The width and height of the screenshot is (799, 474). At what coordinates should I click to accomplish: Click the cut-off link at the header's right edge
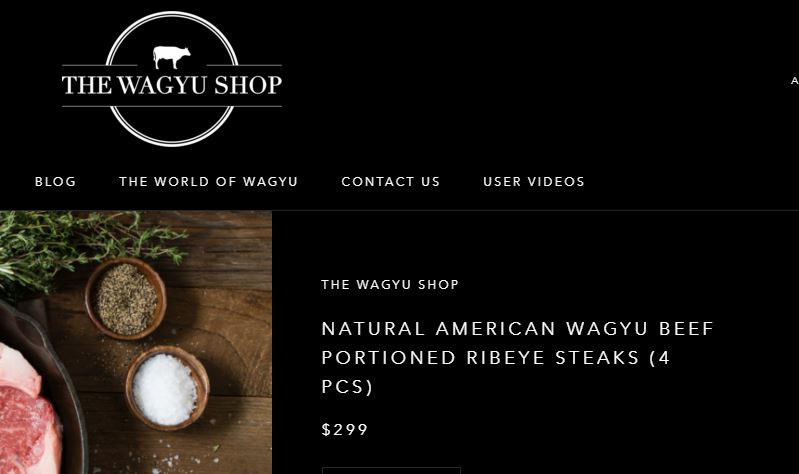click(x=794, y=81)
